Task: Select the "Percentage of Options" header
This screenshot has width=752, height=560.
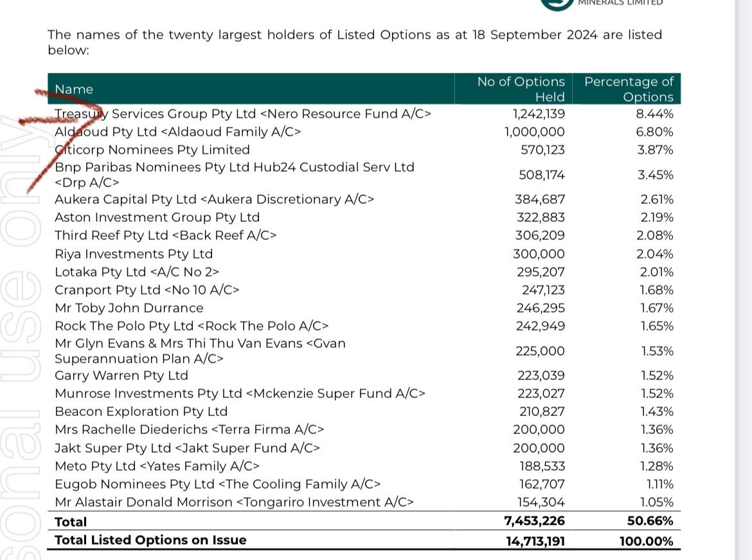Action: click(x=629, y=89)
